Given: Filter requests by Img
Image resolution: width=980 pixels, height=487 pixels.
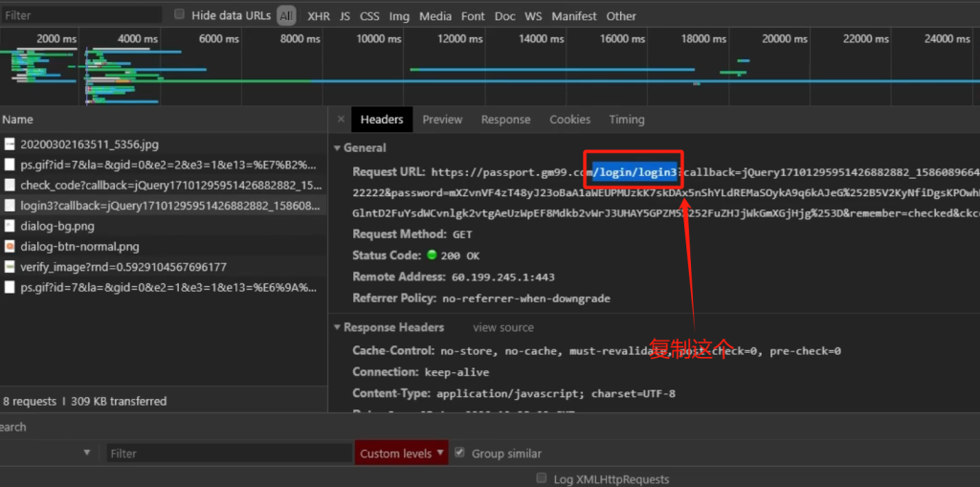Looking at the screenshot, I should 399,16.
